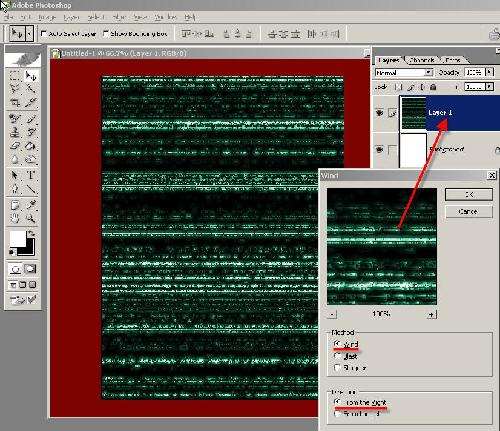Select the Eyedropper tool
Screen dimensions: 500x431
pos(31,205)
